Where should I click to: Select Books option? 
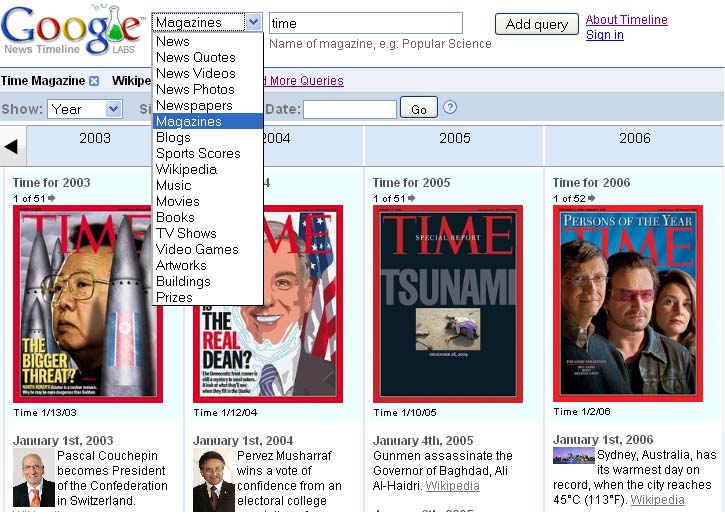(x=208, y=217)
